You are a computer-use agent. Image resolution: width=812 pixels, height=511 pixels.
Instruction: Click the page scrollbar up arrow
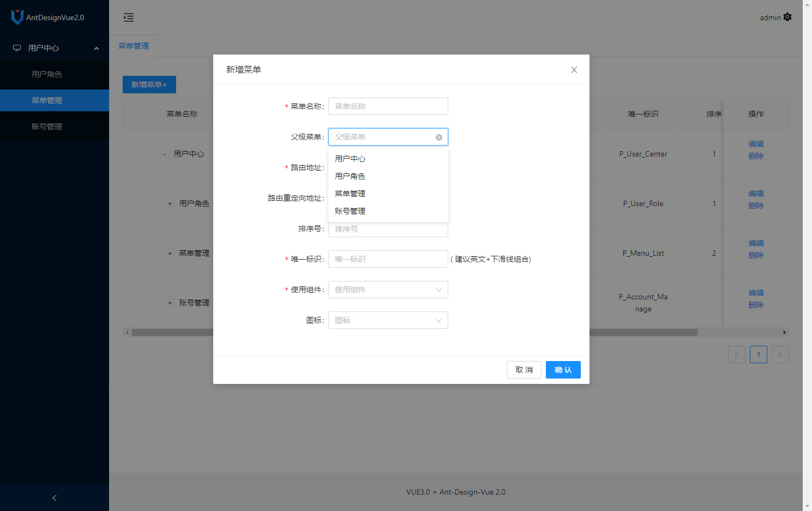point(807,4)
